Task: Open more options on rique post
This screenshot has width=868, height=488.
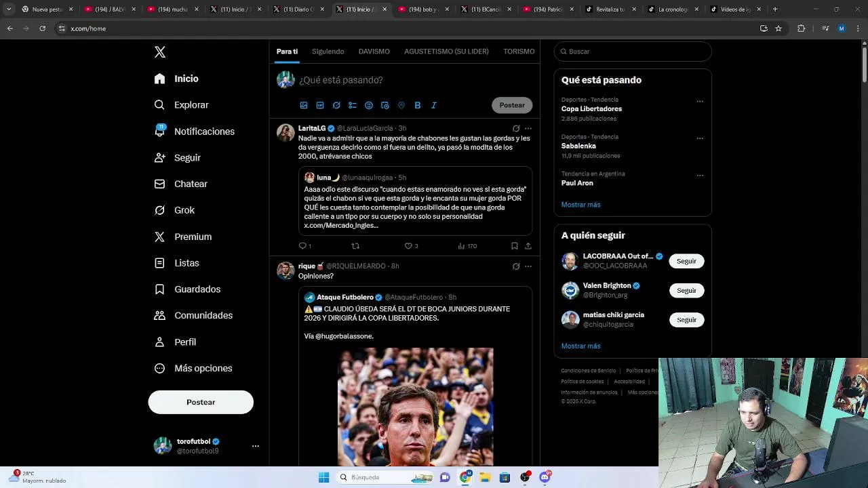Action: [528, 266]
